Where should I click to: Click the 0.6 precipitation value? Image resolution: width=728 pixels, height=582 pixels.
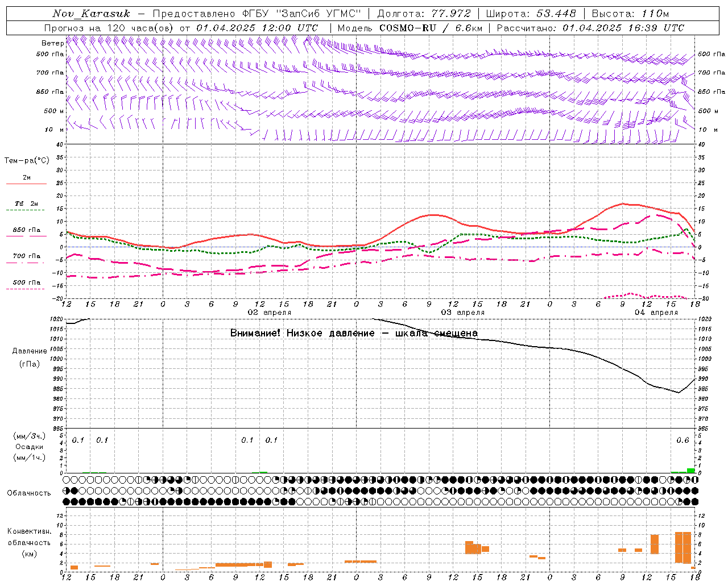[x=682, y=440]
